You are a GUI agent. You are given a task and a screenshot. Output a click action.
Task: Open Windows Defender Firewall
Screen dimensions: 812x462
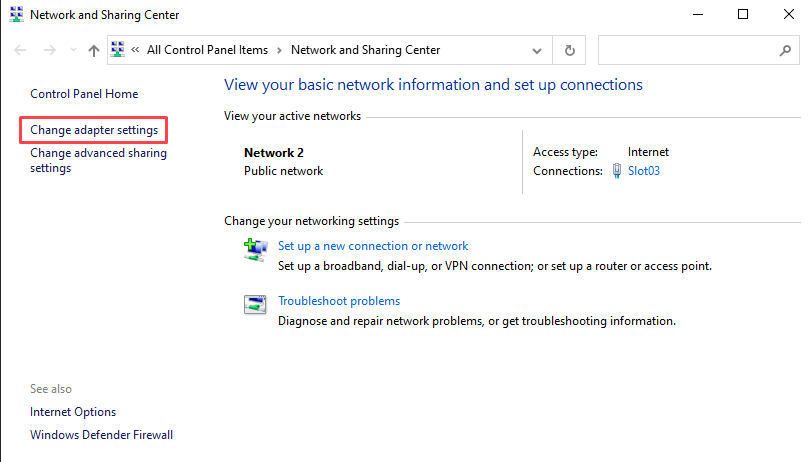pyautogui.click(x=101, y=435)
